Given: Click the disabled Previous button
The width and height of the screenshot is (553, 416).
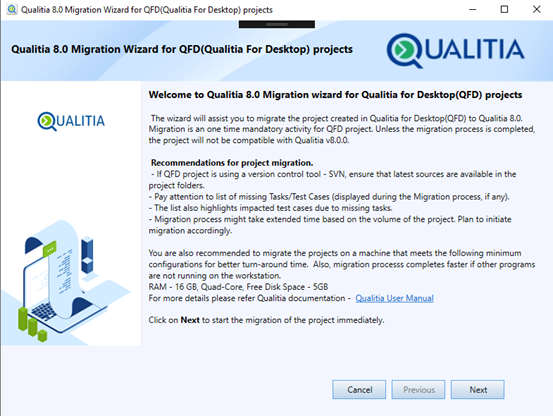Looking at the screenshot, I should pyautogui.click(x=418, y=390).
